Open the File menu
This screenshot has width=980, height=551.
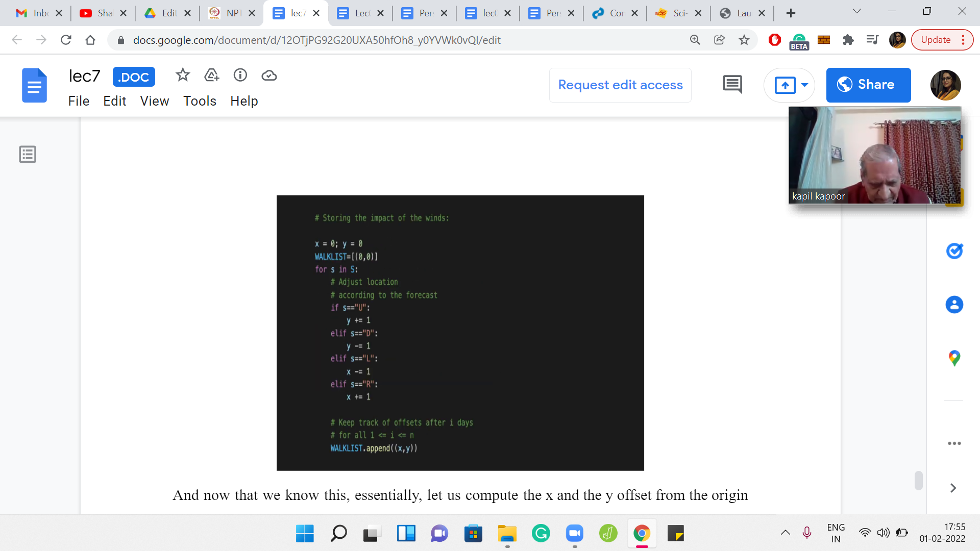pyautogui.click(x=79, y=101)
